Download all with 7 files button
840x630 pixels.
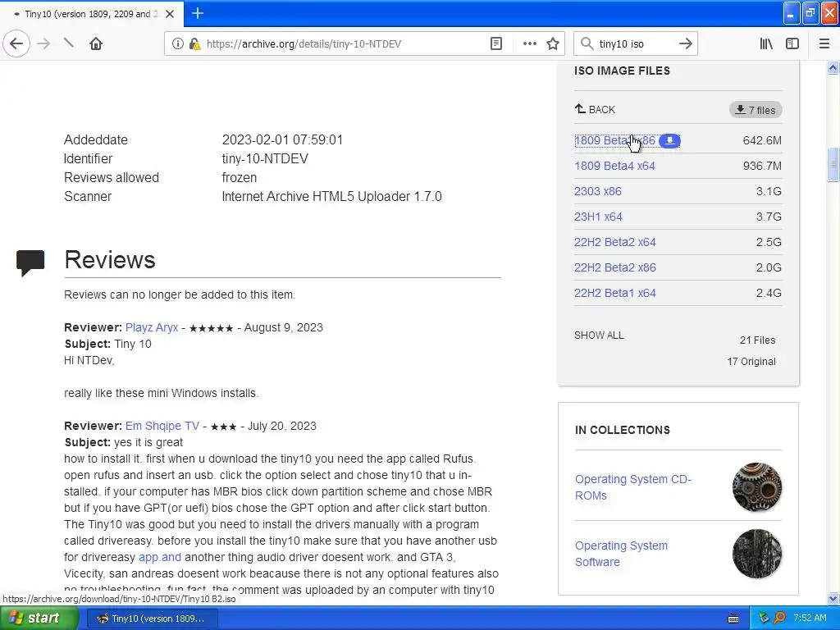(756, 110)
